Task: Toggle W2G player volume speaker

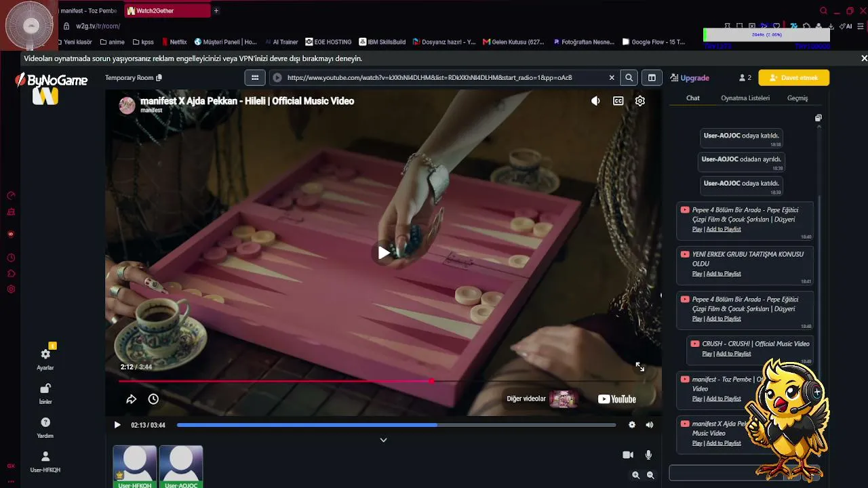Action: (650, 425)
